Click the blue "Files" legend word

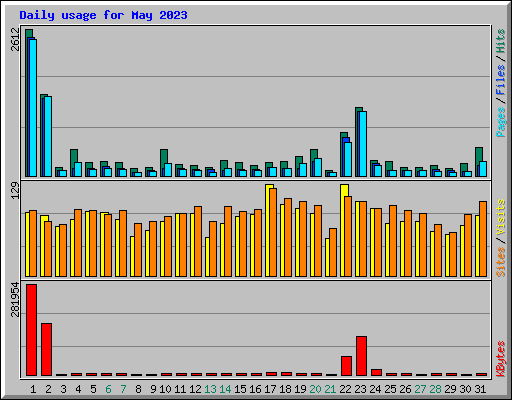pyautogui.click(x=501, y=80)
